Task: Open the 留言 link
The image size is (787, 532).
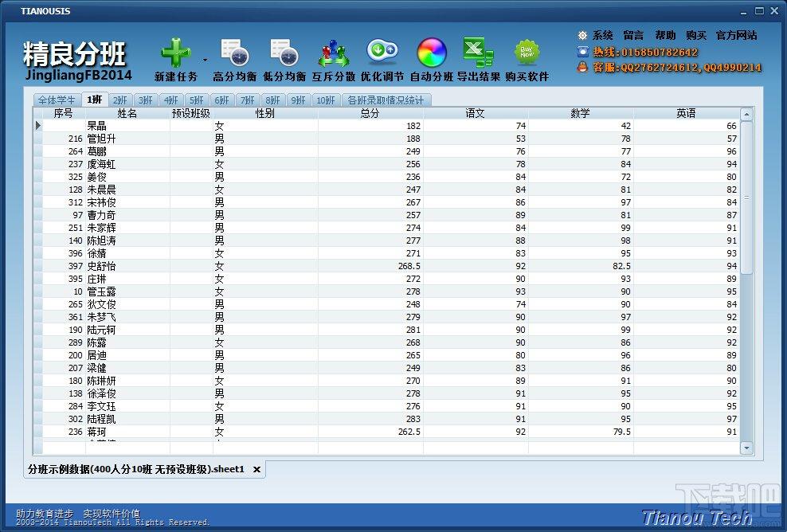Action: (633, 36)
